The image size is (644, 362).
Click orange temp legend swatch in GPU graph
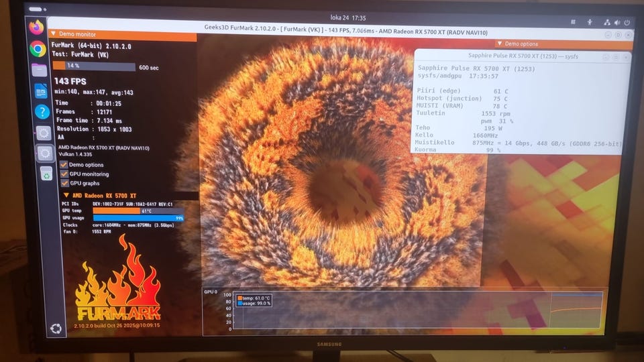(x=240, y=298)
